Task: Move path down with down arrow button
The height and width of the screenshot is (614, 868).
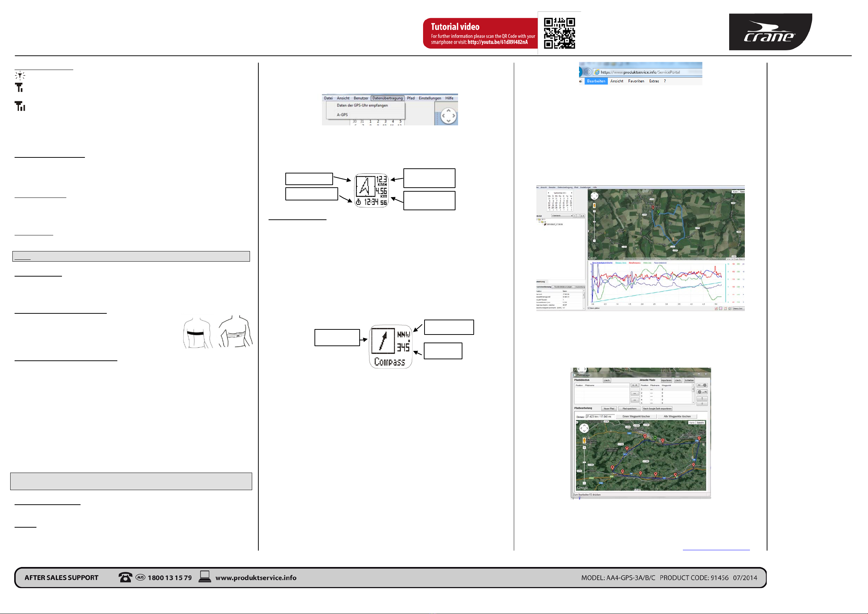Action: pyautogui.click(x=703, y=404)
